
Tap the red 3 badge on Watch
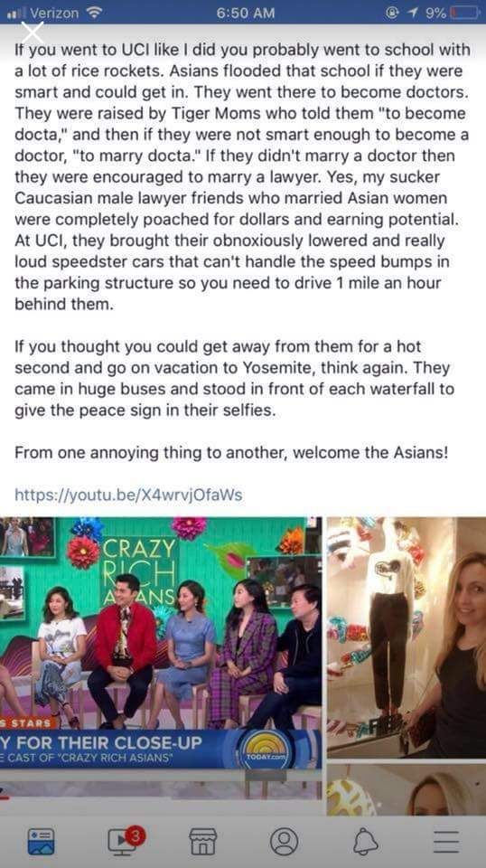(136, 835)
